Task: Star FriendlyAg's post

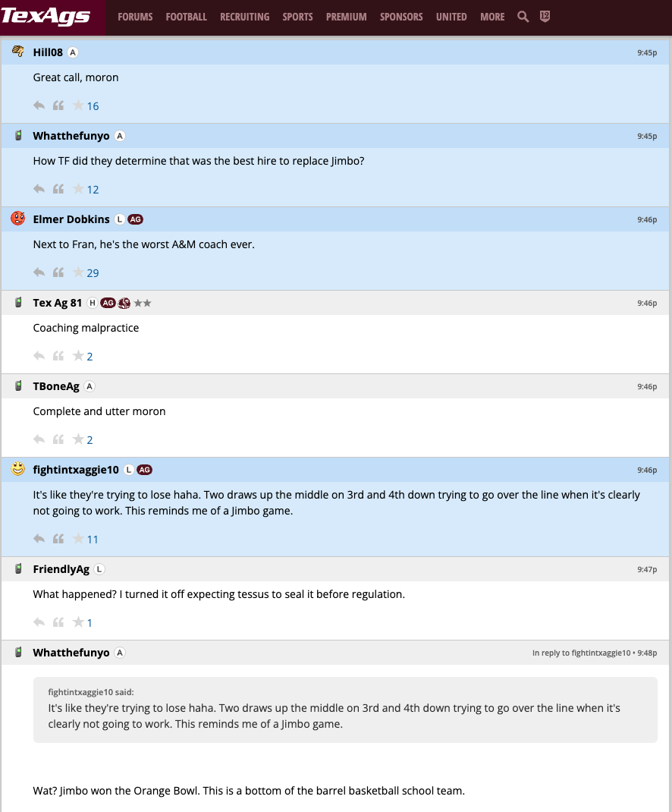Action: point(78,622)
